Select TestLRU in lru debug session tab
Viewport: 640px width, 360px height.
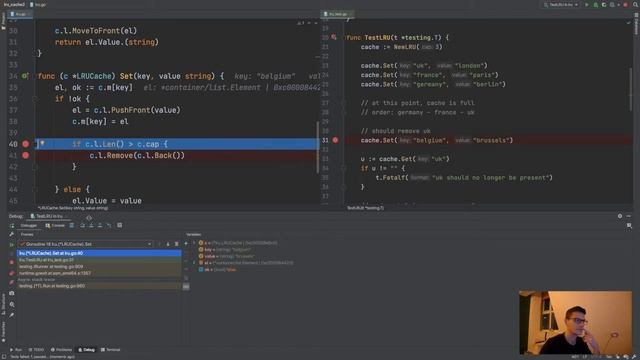49,216
